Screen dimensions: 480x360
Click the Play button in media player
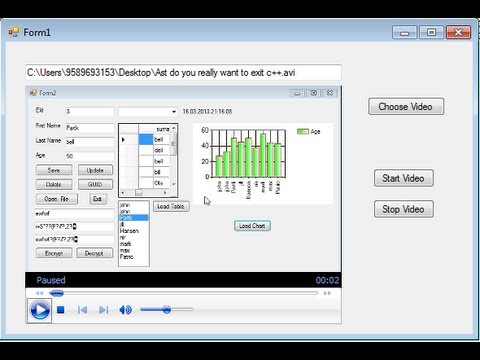click(40, 310)
